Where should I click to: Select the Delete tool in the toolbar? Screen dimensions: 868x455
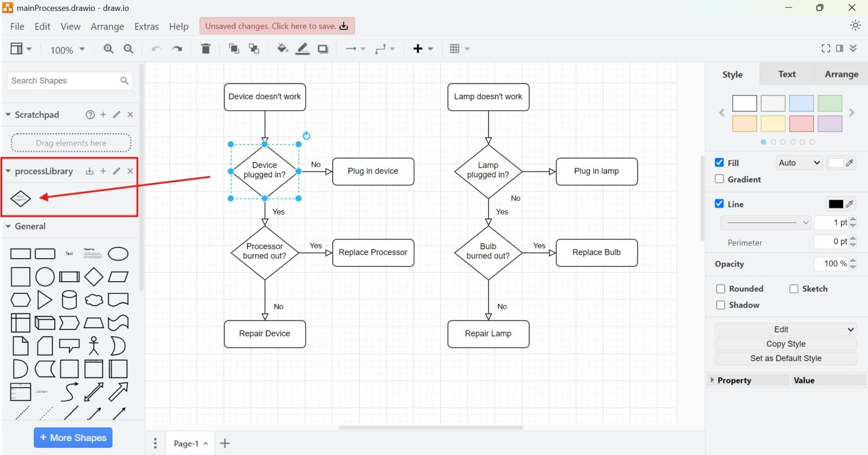coord(206,49)
